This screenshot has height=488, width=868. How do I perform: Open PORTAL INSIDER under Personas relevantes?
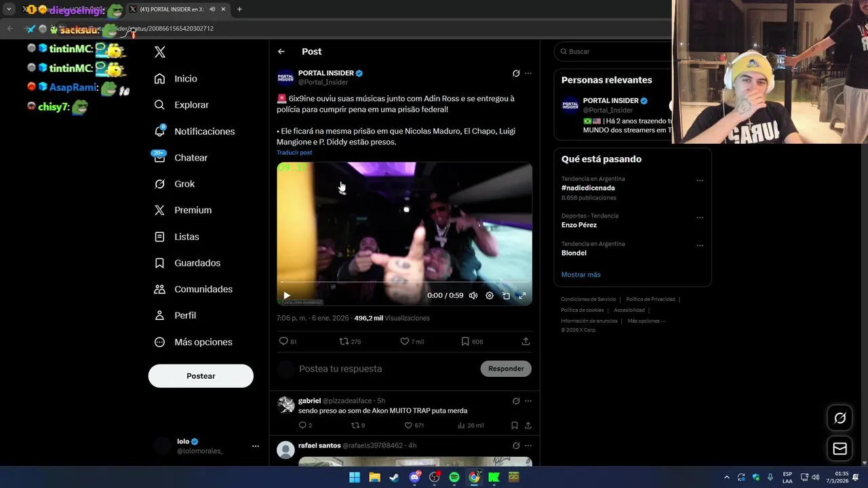(610, 100)
